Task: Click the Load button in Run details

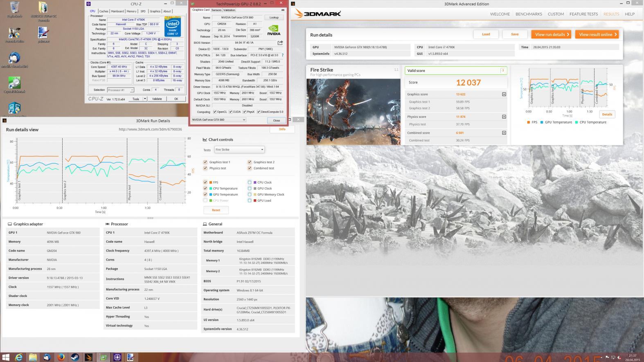Action: (486, 34)
